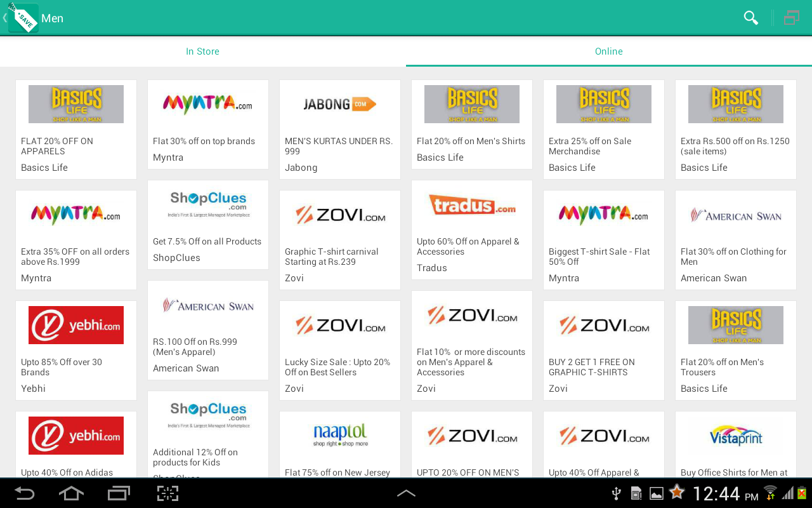Tap the screenshot capture icon in navigation bar
The width and height of the screenshot is (812, 508).
click(167, 493)
